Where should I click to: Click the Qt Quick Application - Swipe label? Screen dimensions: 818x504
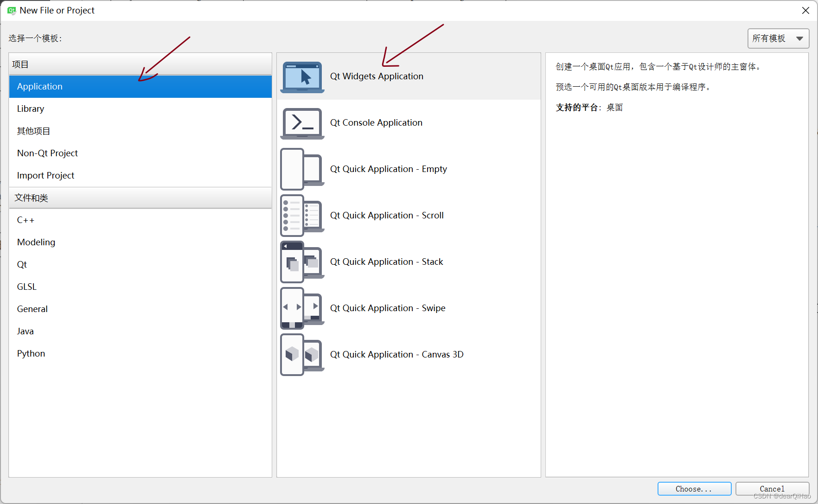click(x=388, y=308)
